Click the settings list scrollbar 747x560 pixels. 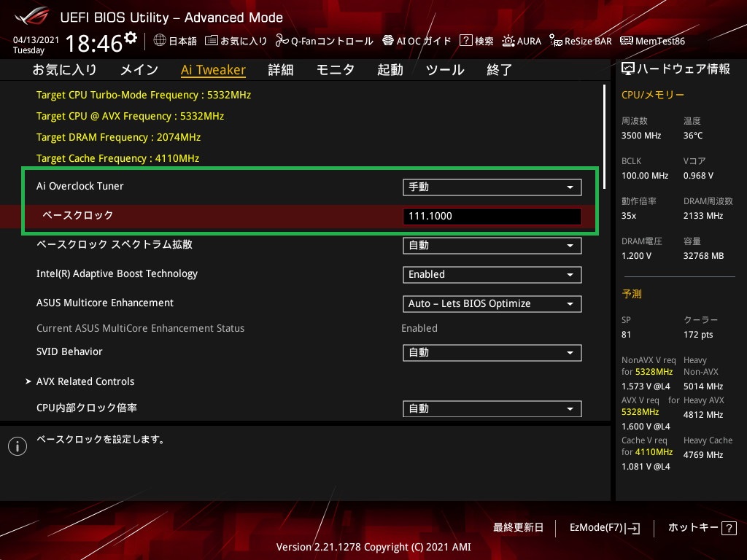[605, 137]
